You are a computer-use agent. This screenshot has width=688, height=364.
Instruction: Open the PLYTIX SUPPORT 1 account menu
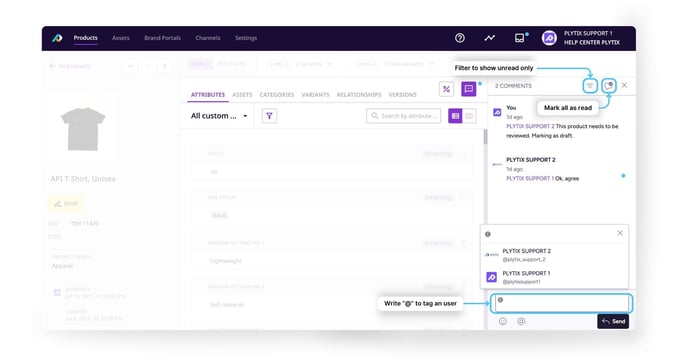(x=581, y=38)
